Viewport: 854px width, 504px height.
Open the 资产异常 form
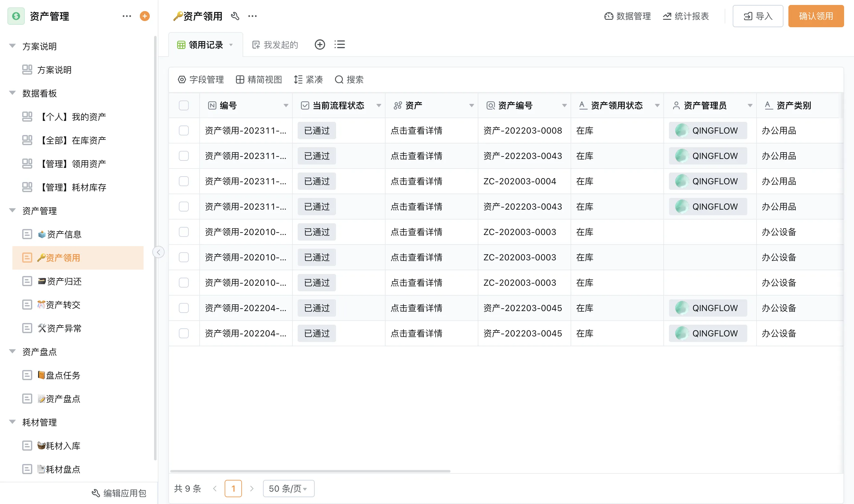[x=78, y=328]
